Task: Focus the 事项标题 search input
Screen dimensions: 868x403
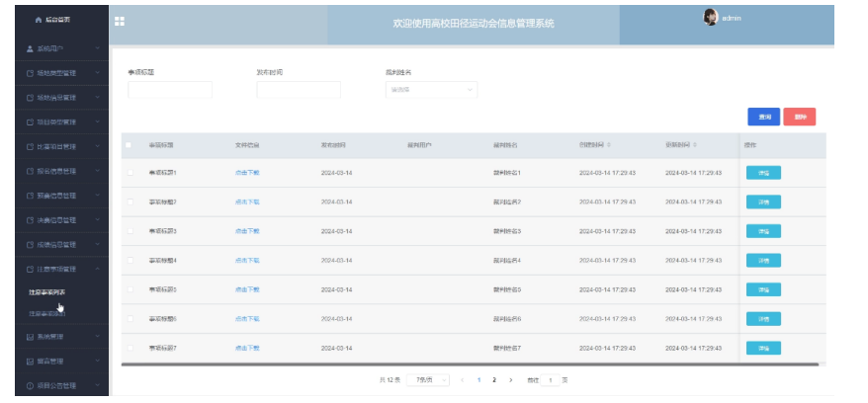Action: [170, 90]
